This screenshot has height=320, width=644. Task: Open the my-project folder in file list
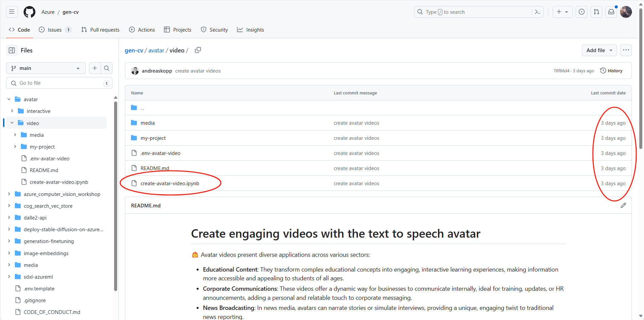coord(153,138)
